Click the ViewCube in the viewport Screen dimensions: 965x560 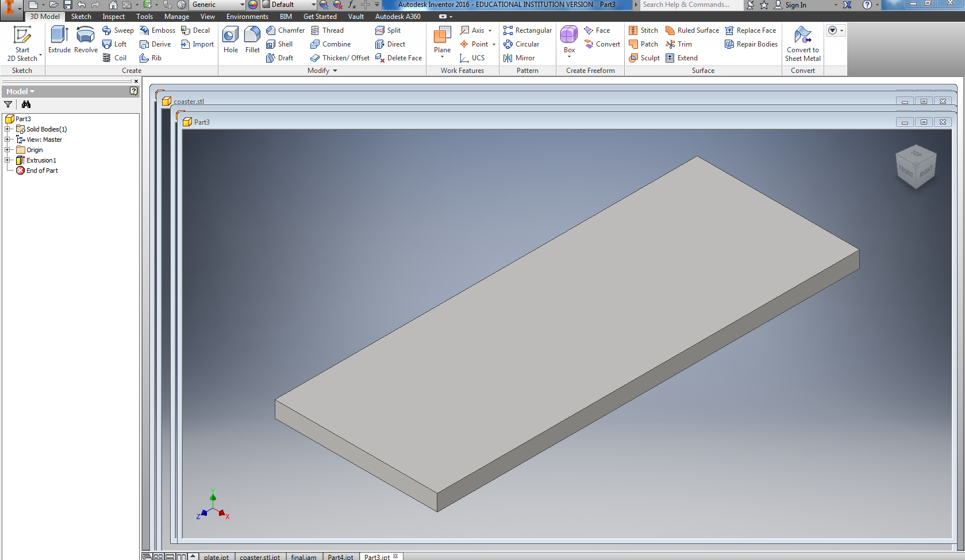(x=916, y=166)
